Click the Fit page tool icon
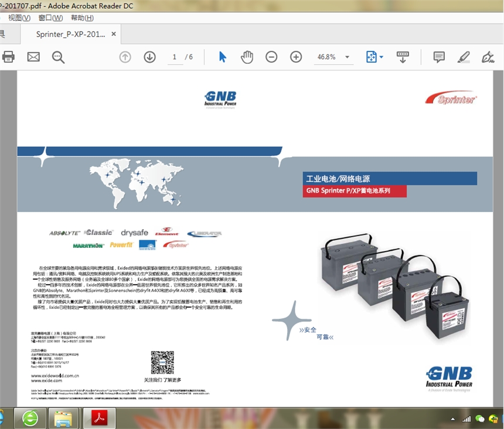504x429 pixels. pos(371,57)
